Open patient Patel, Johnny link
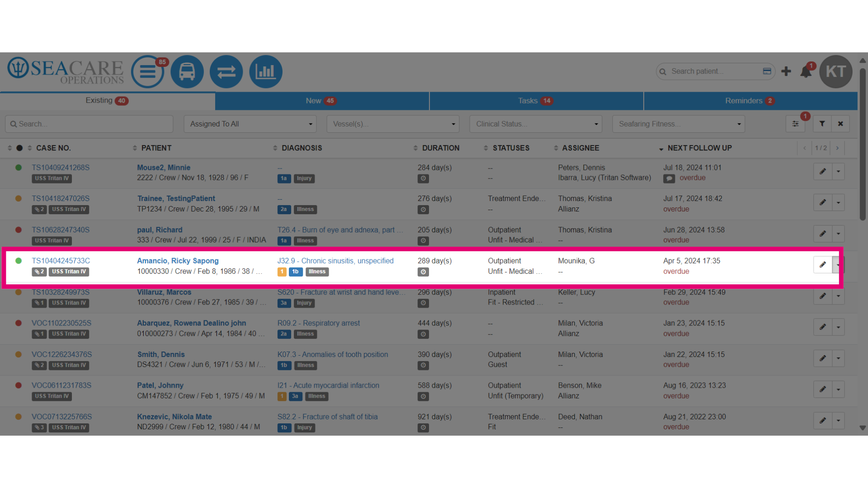868x488 pixels. [x=160, y=385]
